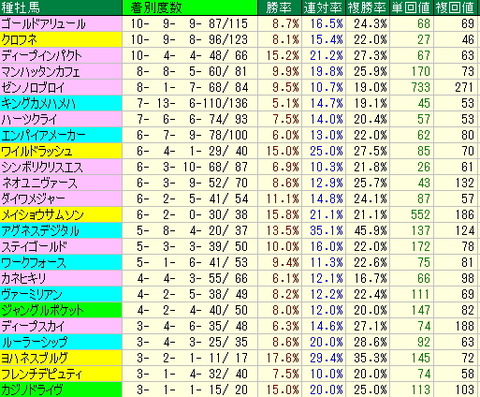This screenshot has width=480, height=397.
Task: Select the フレンチデピュティ sire name
Action: (x=41, y=374)
